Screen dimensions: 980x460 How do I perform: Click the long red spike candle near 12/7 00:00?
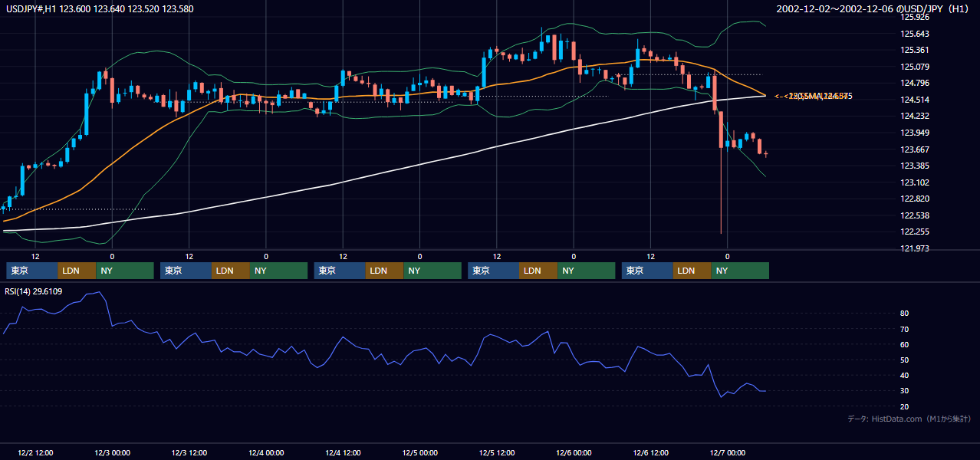click(x=721, y=172)
